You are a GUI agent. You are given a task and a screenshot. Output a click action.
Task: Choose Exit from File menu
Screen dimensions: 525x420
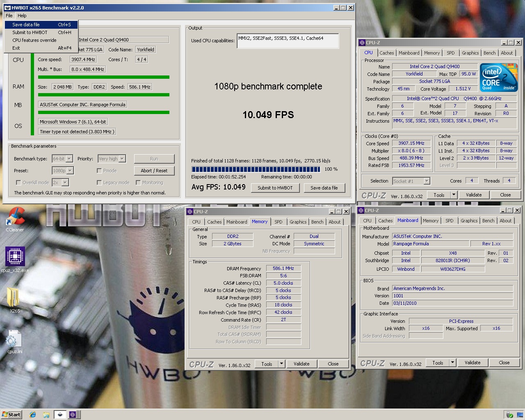pos(41,48)
